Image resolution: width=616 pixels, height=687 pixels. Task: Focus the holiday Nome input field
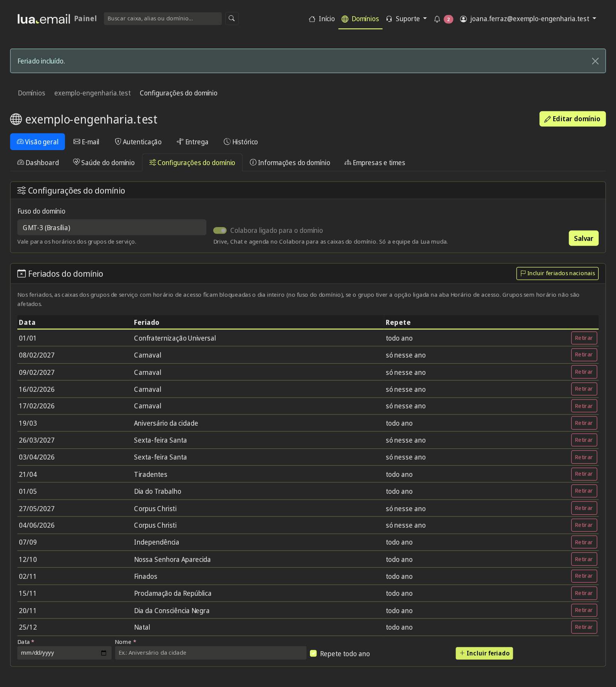[211, 653]
